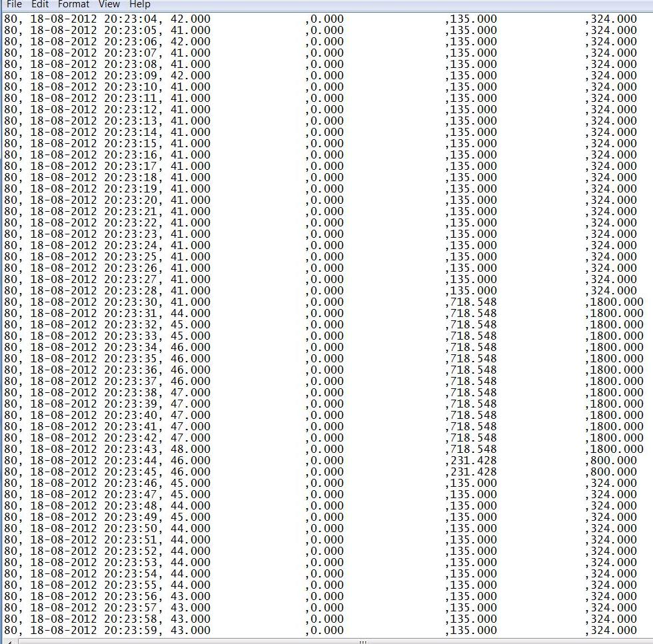Click 46.000 in the 20:23:35 row
The height and width of the screenshot is (644, 653).
191,358
